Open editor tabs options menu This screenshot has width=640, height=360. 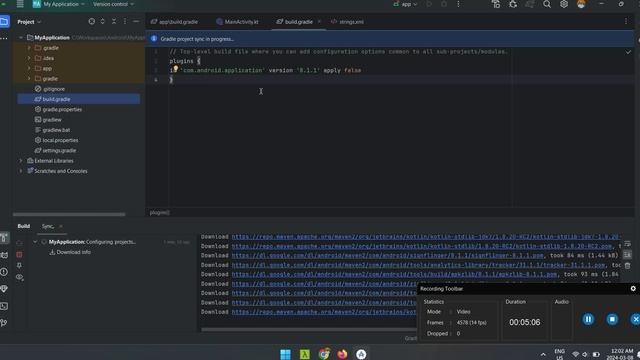626,21
